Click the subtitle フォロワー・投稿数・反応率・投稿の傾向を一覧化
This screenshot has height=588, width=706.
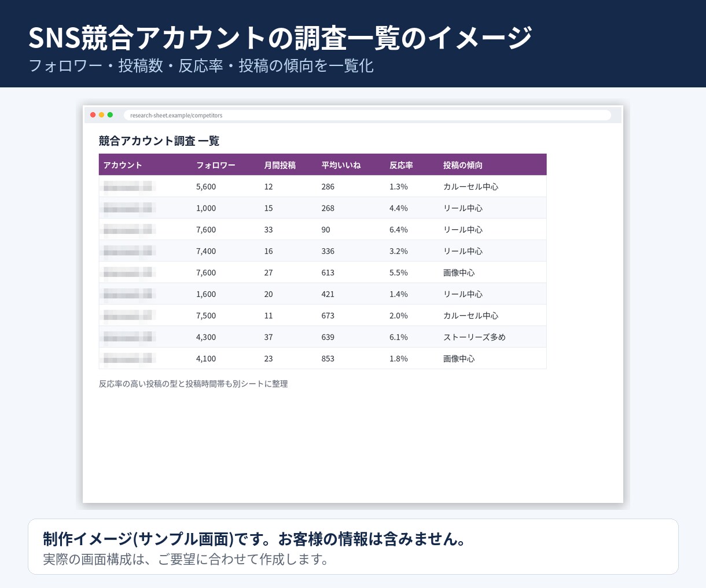[201, 65]
